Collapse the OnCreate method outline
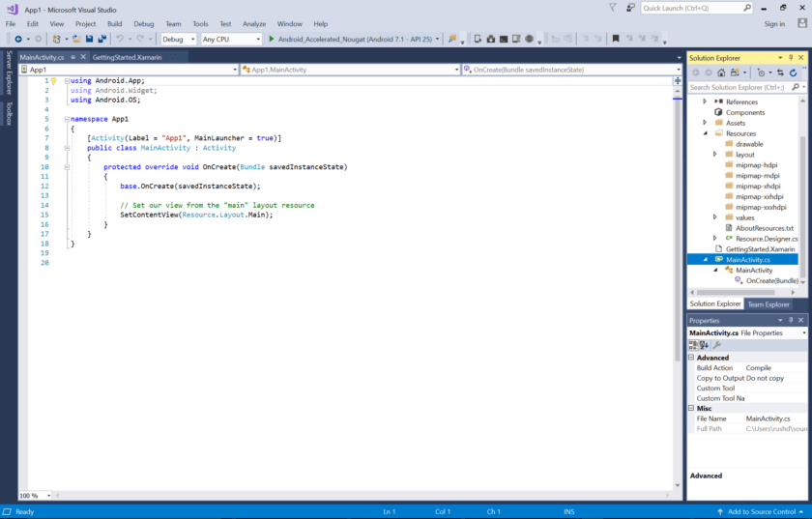This screenshot has height=519, width=812. [x=67, y=167]
